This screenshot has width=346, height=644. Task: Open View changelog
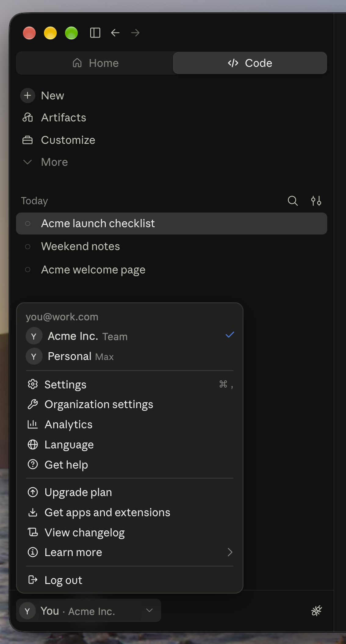click(130, 533)
